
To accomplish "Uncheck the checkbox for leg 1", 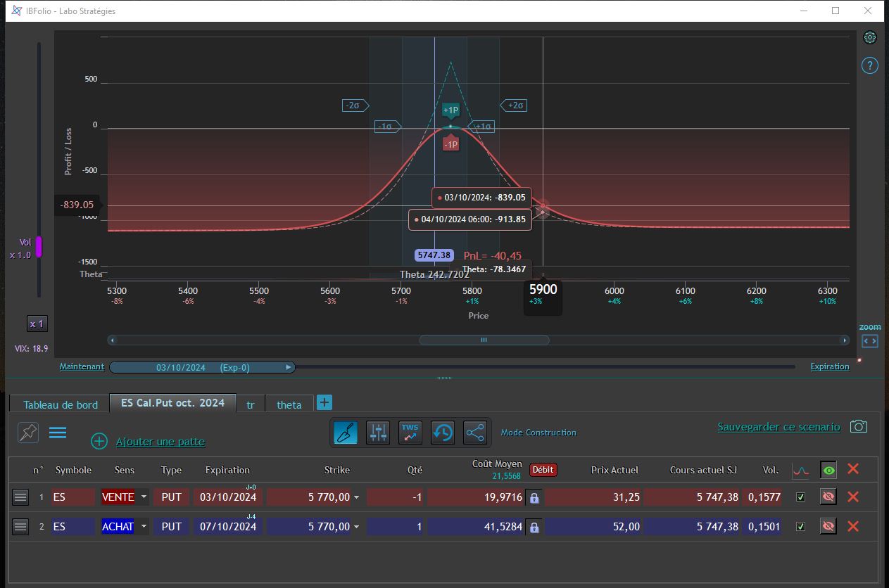I will click(800, 497).
